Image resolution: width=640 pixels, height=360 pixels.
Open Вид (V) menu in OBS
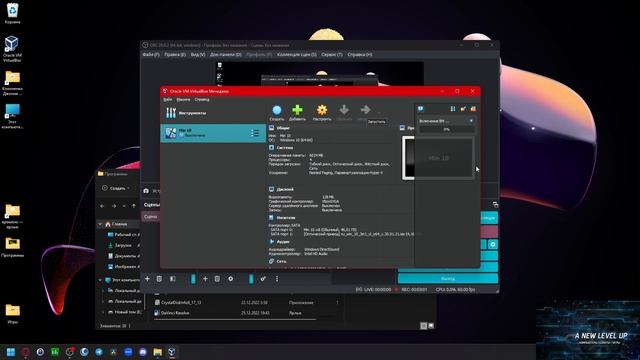(198, 54)
